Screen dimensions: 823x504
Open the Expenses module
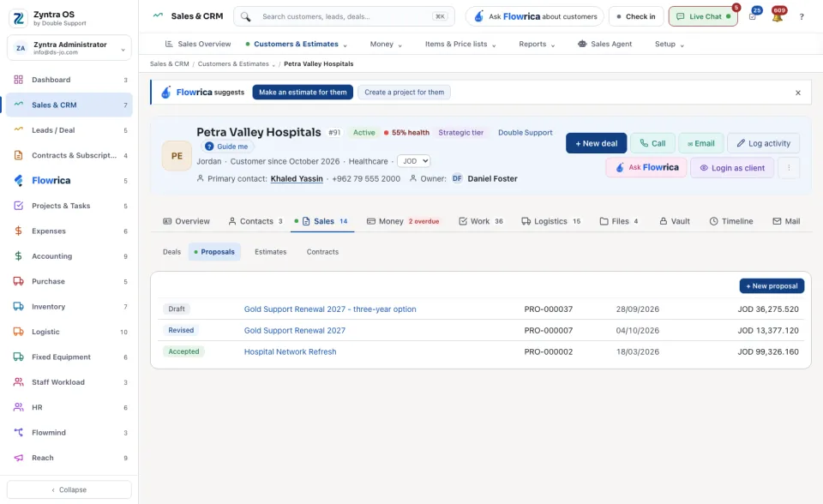click(69, 231)
